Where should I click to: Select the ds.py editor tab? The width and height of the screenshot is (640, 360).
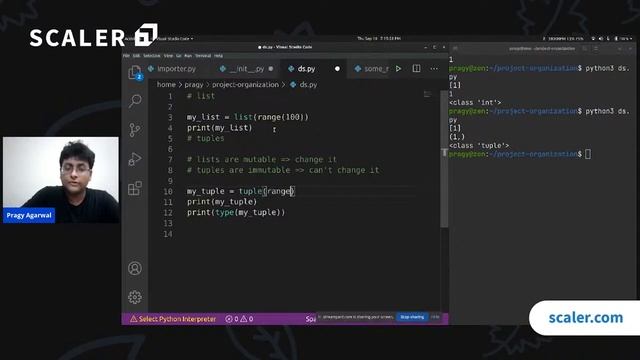click(307, 69)
